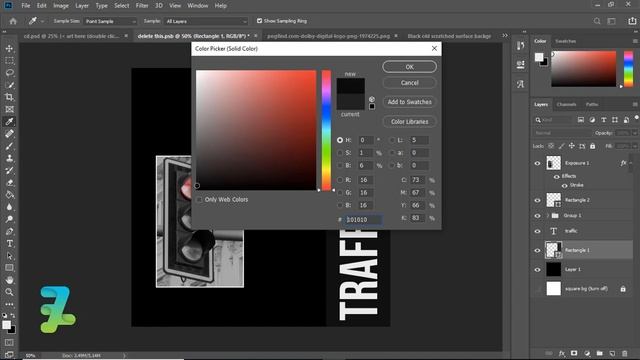
Task: Select the S saturation radio button
Action: [x=340, y=153]
